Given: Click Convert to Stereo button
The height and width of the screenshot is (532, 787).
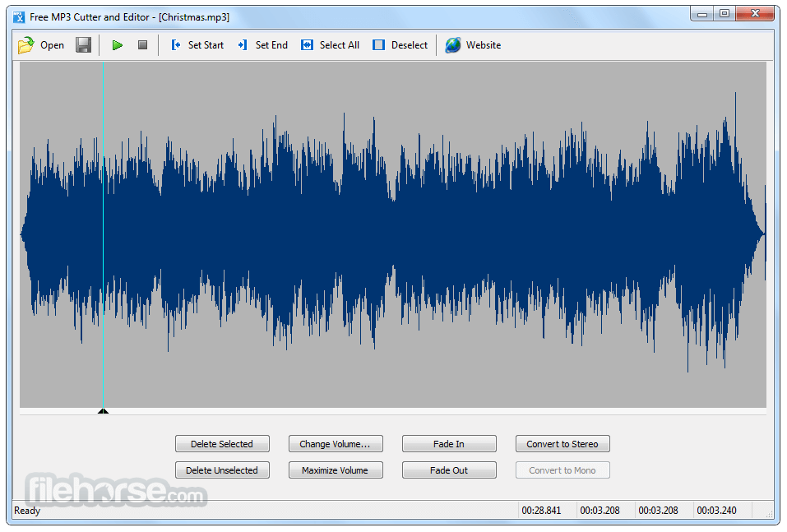Looking at the screenshot, I should coord(562,444).
